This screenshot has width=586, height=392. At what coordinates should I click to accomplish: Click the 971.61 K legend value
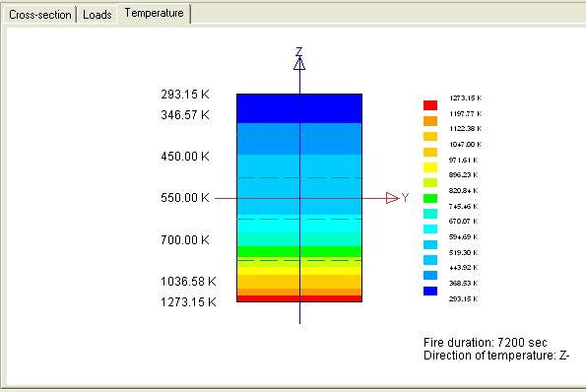(464, 160)
